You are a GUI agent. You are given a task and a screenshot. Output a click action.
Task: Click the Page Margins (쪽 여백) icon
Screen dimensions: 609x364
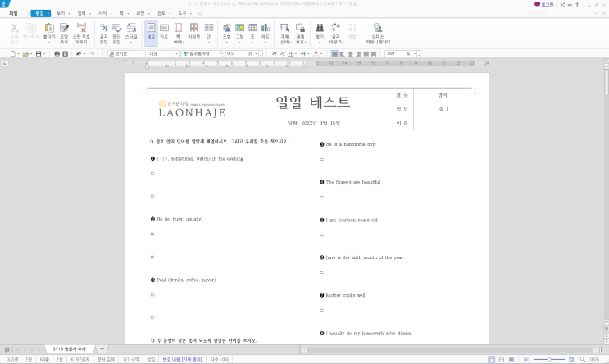click(x=178, y=28)
